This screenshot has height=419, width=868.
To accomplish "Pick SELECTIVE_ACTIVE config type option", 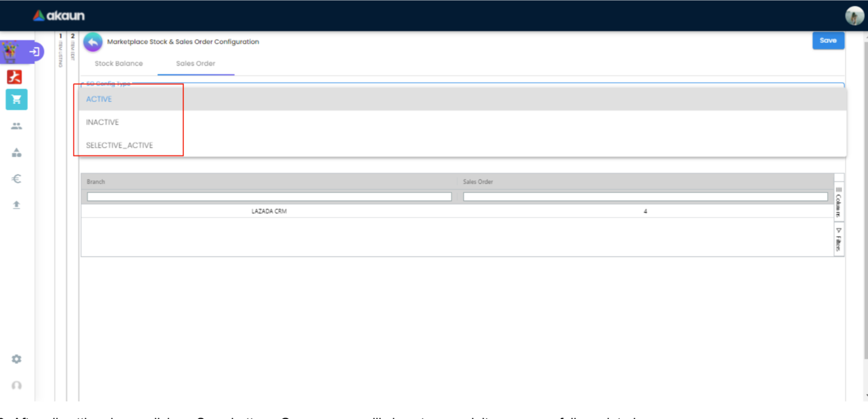I will (x=119, y=145).
